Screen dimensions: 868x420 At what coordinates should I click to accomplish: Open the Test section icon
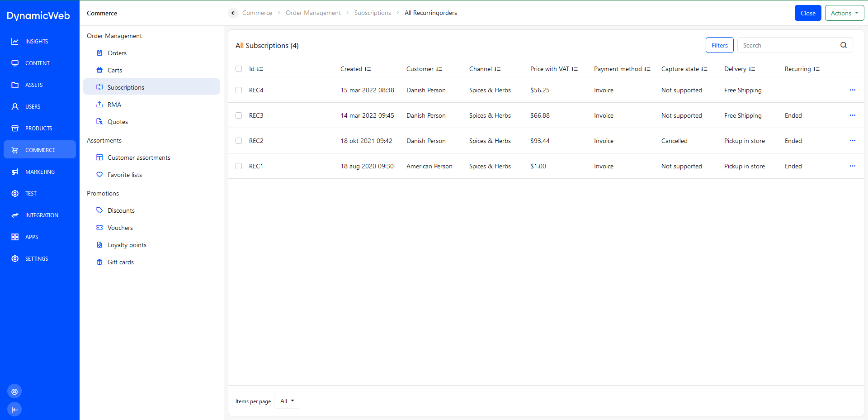tap(15, 193)
